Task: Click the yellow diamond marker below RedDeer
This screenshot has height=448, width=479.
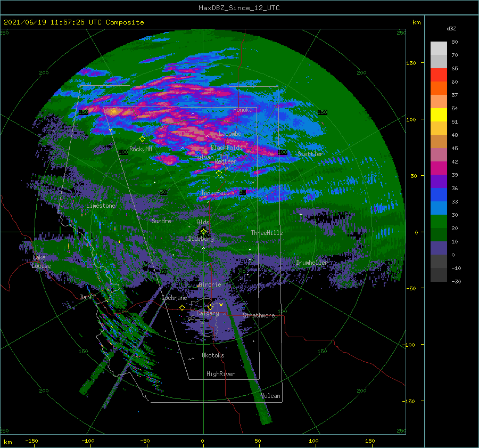Action: tap(219, 173)
